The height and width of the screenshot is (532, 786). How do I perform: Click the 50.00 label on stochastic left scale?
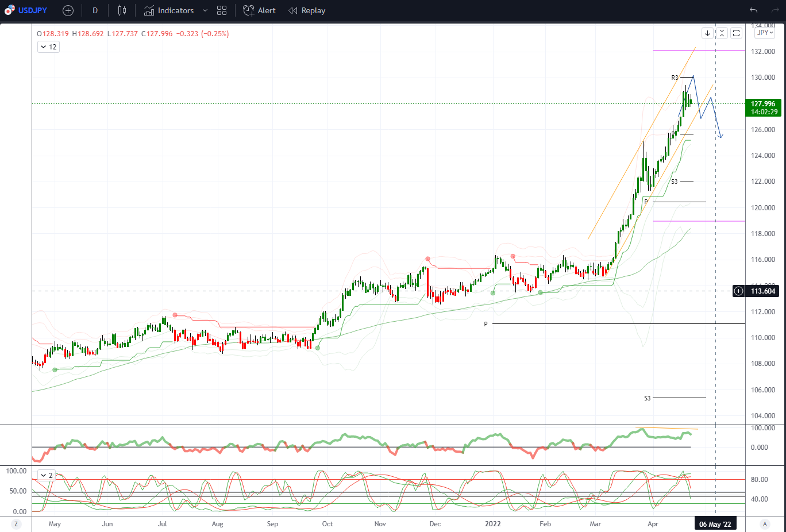18,491
